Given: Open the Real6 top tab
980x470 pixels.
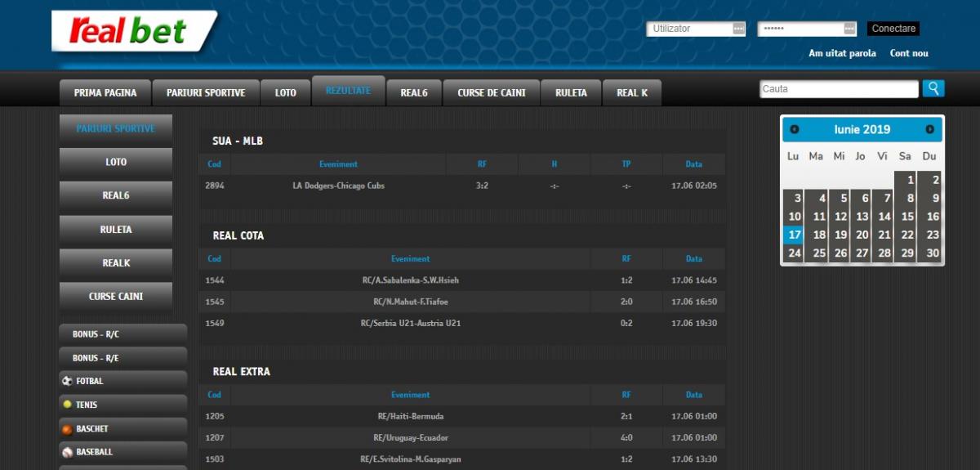Looking at the screenshot, I should coord(414,92).
